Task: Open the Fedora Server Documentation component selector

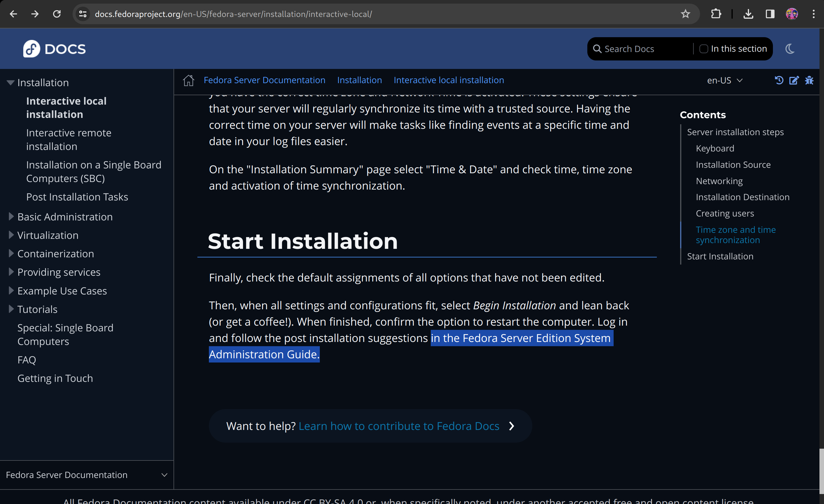Action: [87, 475]
